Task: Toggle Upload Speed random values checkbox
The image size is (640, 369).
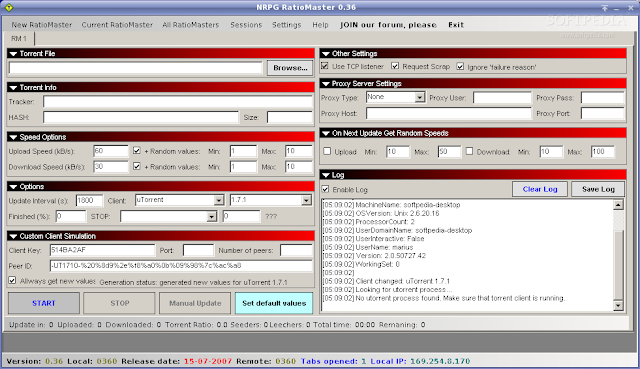Action: (x=137, y=151)
